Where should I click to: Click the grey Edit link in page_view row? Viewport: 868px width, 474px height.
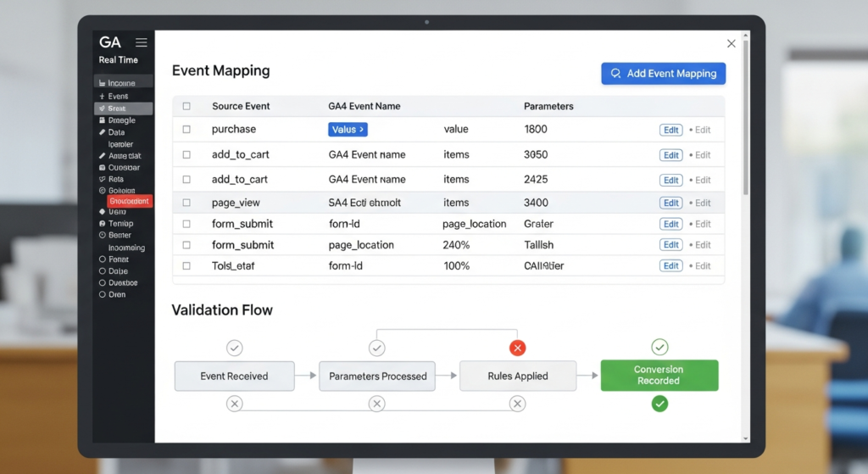(703, 204)
